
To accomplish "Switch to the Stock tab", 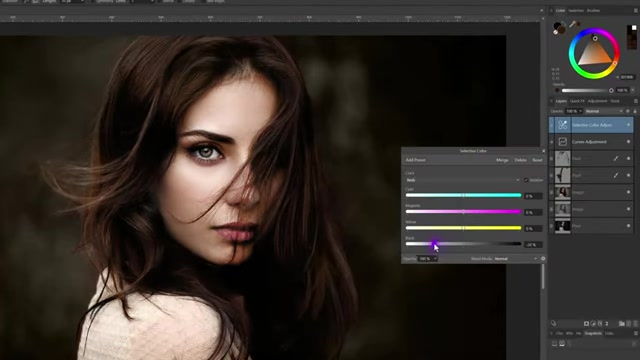I will (x=615, y=101).
